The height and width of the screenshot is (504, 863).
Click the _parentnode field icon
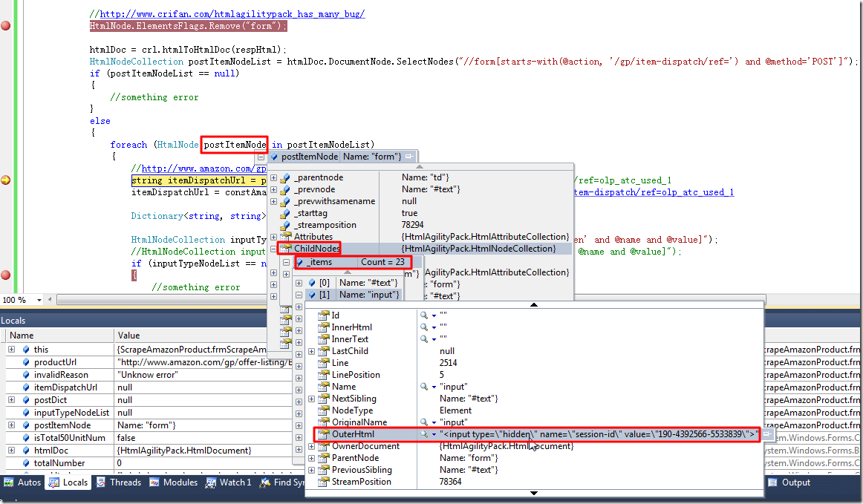coord(284,177)
